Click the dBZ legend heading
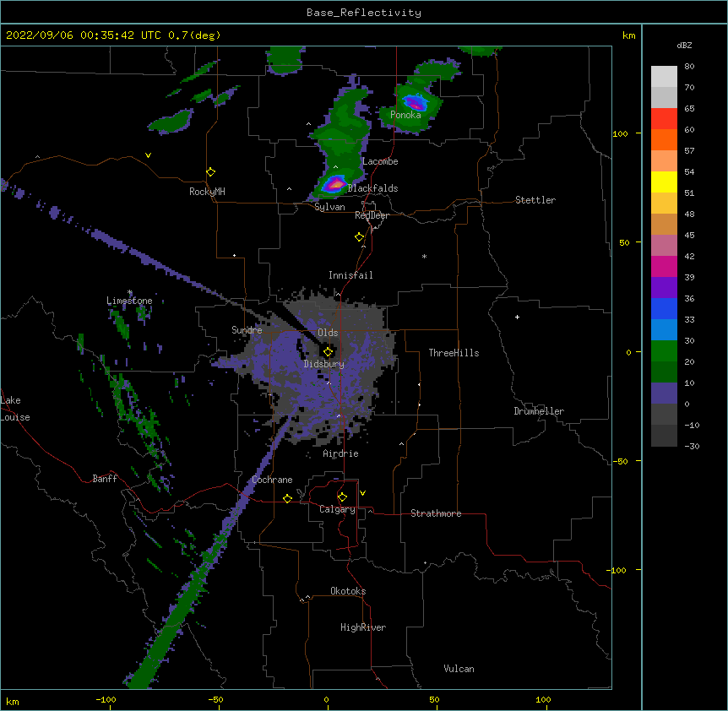The image size is (728, 711). pyautogui.click(x=684, y=45)
